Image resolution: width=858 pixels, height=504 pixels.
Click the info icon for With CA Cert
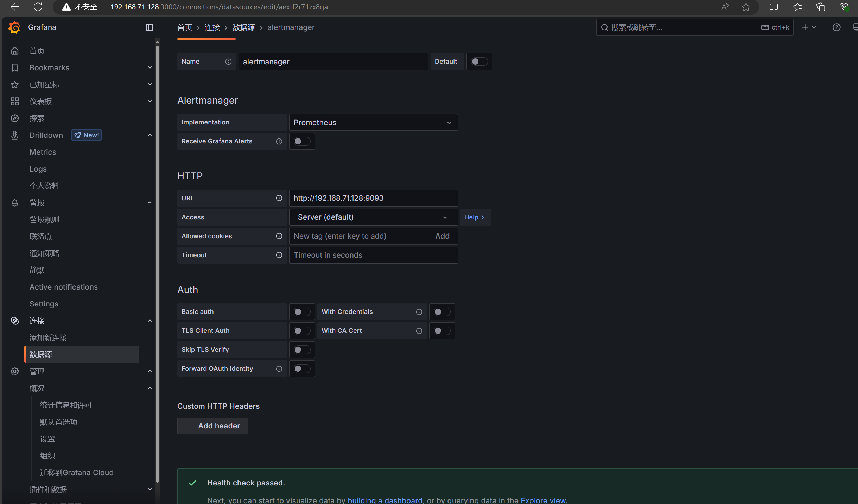pos(419,331)
